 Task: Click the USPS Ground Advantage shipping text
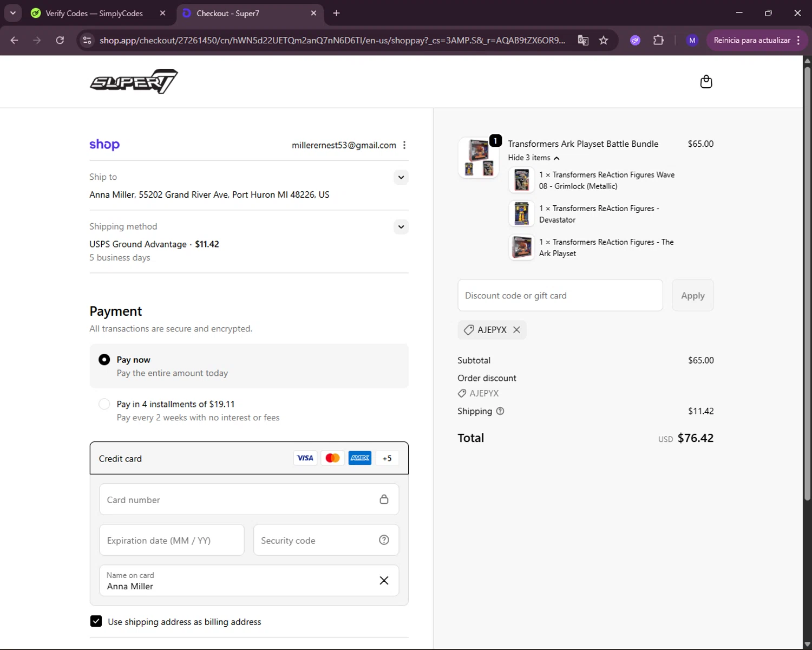click(x=138, y=244)
